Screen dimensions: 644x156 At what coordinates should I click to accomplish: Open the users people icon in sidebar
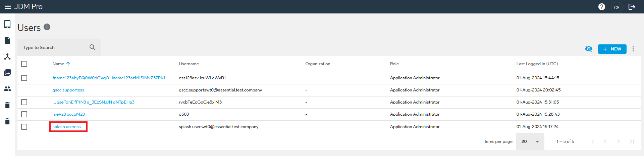[7, 89]
